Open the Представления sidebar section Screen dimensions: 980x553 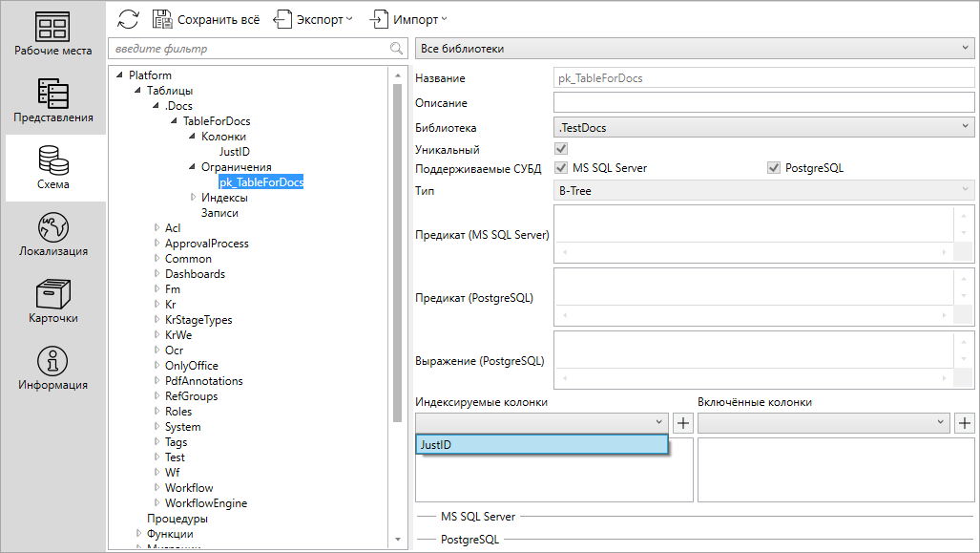(x=52, y=100)
